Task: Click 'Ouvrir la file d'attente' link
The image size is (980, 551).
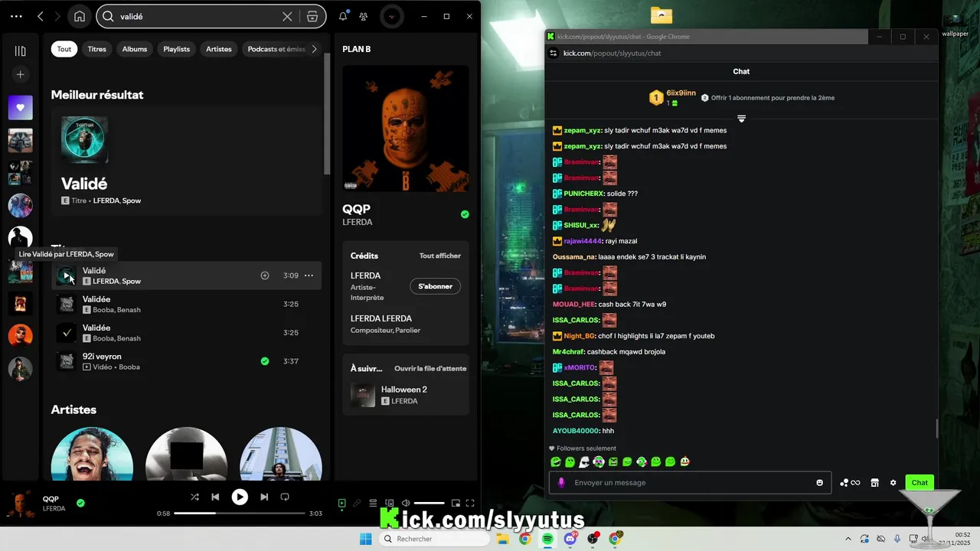Action: pyautogui.click(x=430, y=368)
